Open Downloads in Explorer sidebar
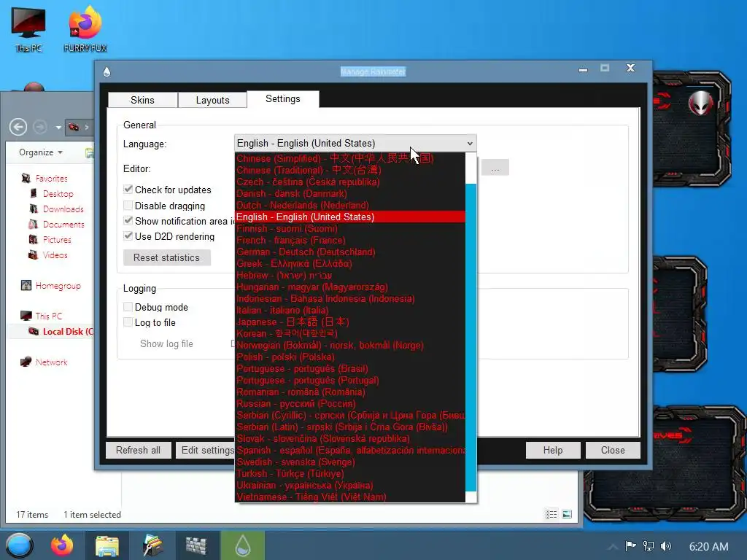747x560 pixels. click(63, 209)
